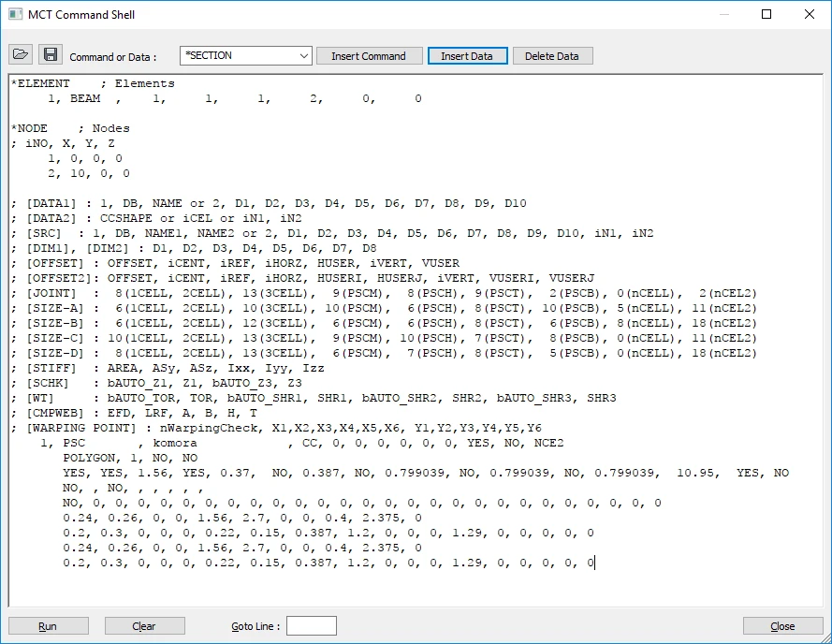Minimize the MCT Command Shell window
The height and width of the screenshot is (644, 832).
coord(724,14)
